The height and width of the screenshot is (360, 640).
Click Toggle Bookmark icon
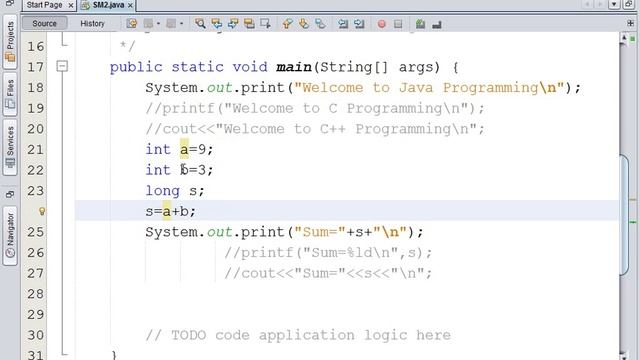click(x=320, y=24)
